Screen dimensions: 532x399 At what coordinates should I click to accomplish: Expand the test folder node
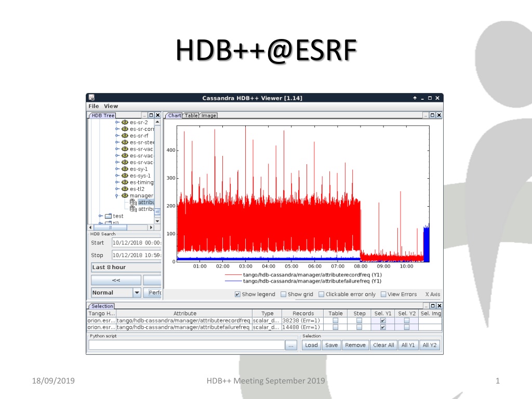[x=100, y=216]
